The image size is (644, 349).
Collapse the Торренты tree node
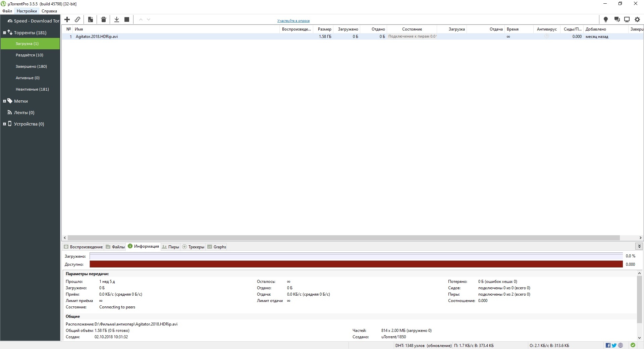click(x=4, y=33)
